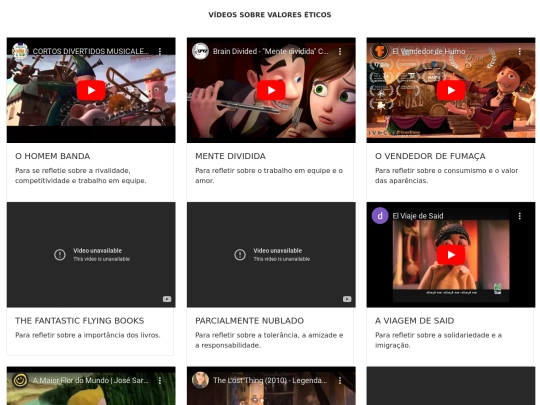Click description 'Para refletir sobre a importância dos livros.'
Viewport: 540px width, 405px height.
(x=88, y=335)
